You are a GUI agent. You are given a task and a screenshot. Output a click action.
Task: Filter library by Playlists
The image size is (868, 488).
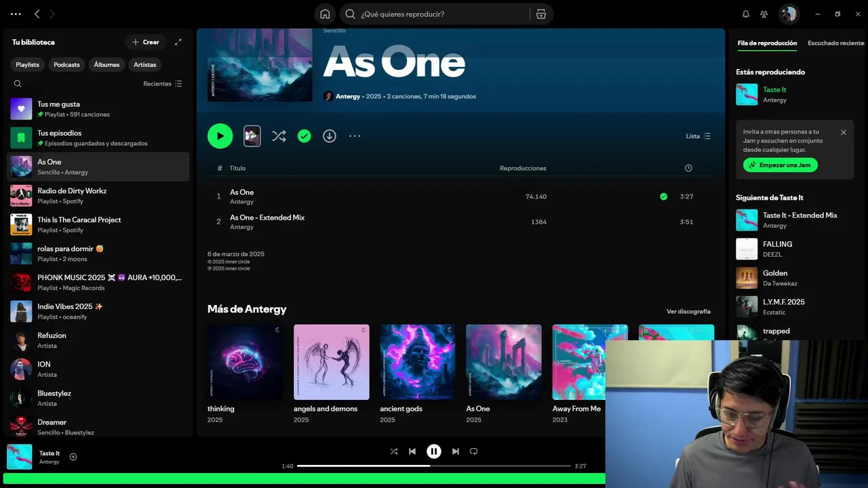(28, 64)
